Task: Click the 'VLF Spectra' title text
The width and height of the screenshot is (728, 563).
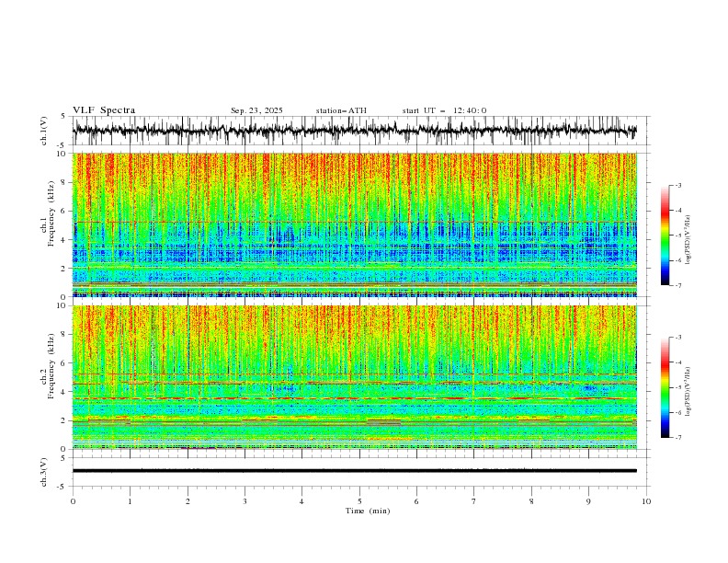Action: point(104,110)
